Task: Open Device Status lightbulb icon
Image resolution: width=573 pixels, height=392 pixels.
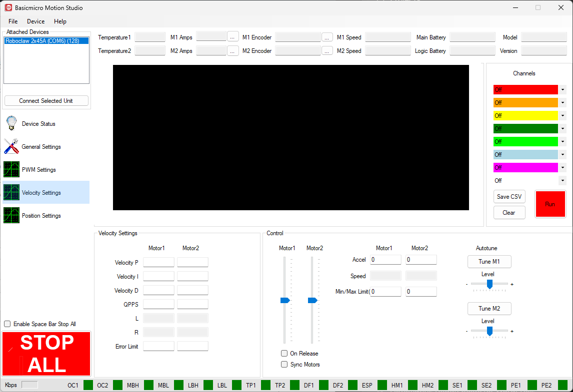Action: pyautogui.click(x=11, y=123)
